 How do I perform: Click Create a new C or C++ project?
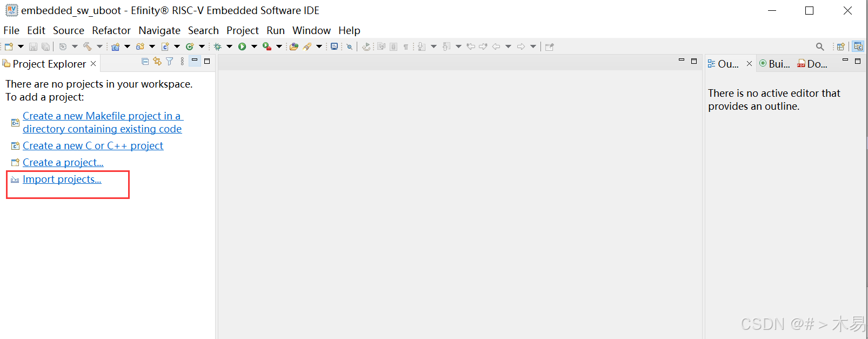pos(93,146)
